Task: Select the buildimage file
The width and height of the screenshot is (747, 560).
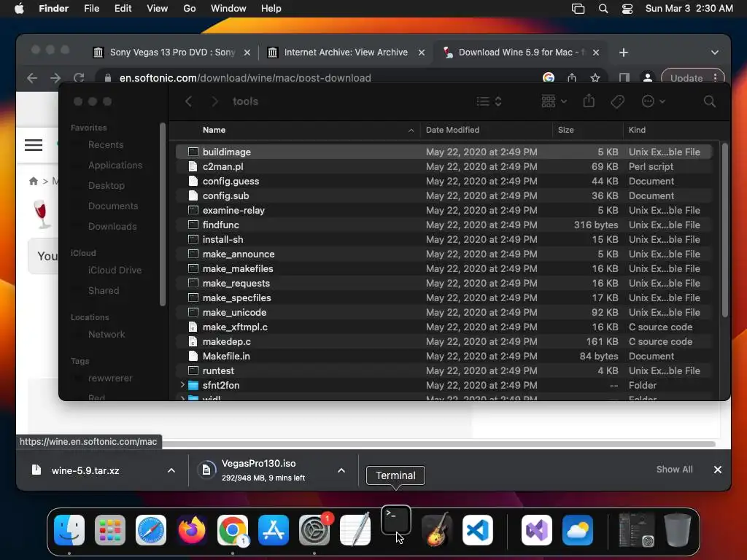Action: tap(444, 152)
